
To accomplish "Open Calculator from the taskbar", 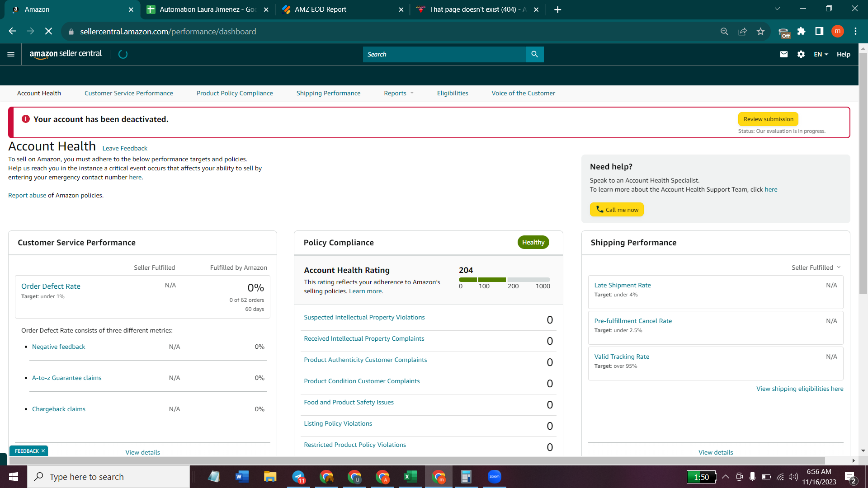I will [466, 477].
